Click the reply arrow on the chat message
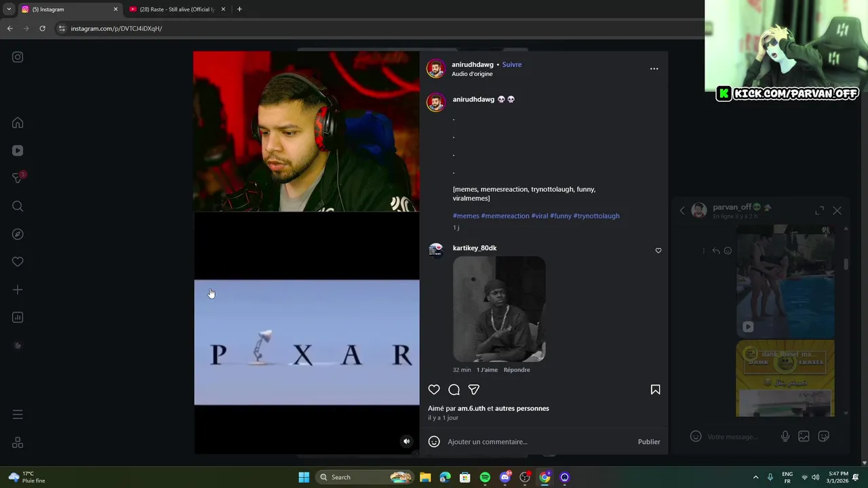868x488 pixels. click(715, 251)
